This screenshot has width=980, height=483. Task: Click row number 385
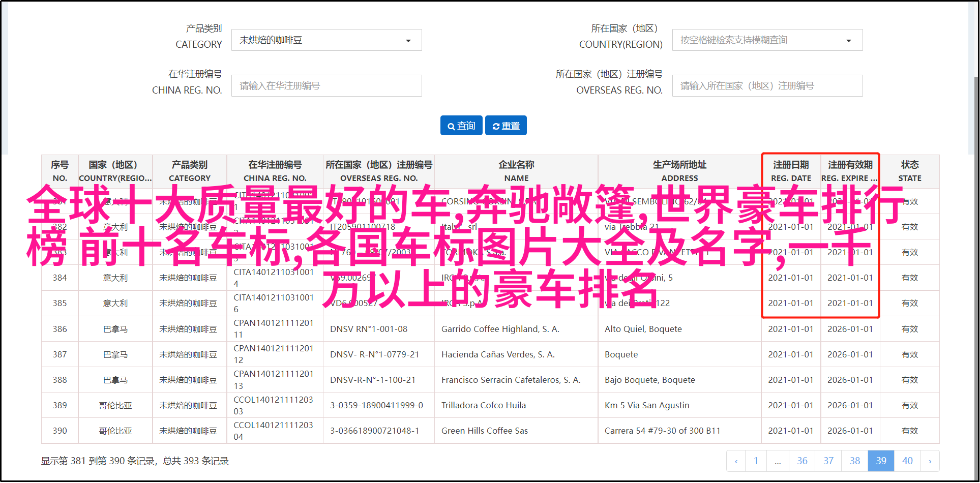60,303
